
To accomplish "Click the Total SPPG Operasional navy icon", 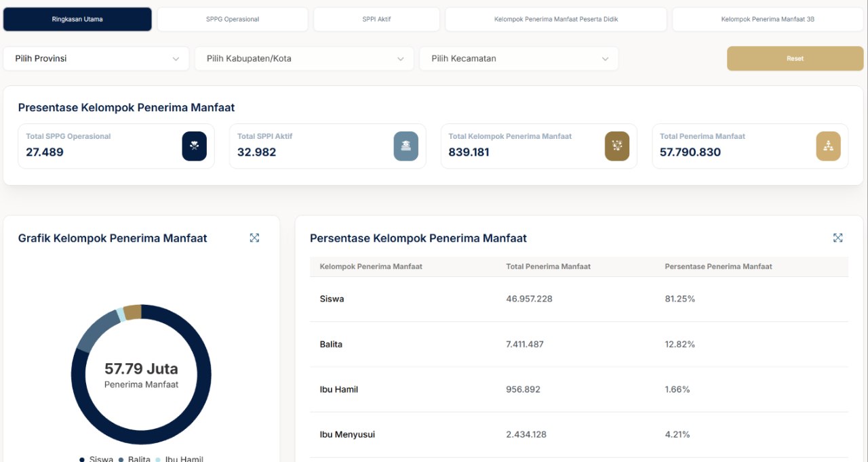I will pos(195,146).
